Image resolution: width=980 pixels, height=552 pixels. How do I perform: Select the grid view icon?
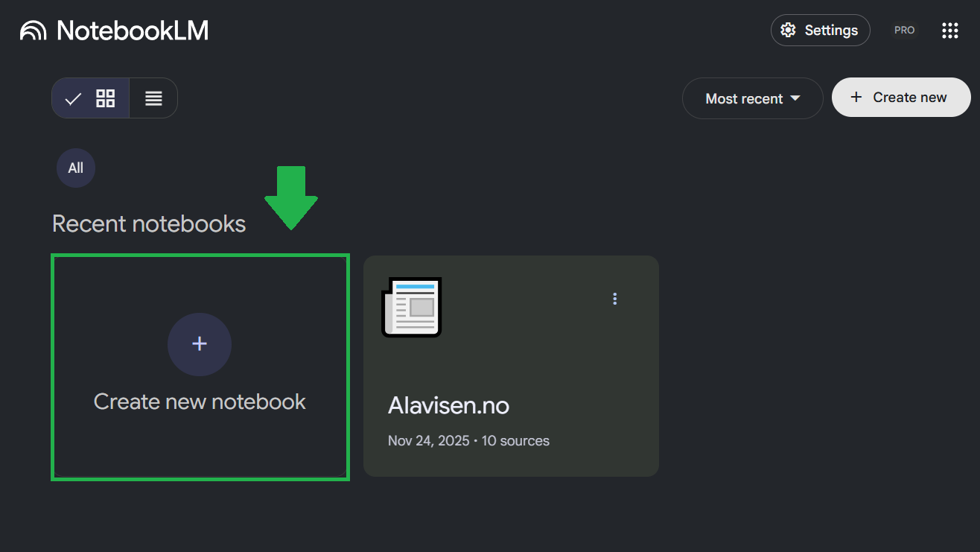(105, 98)
